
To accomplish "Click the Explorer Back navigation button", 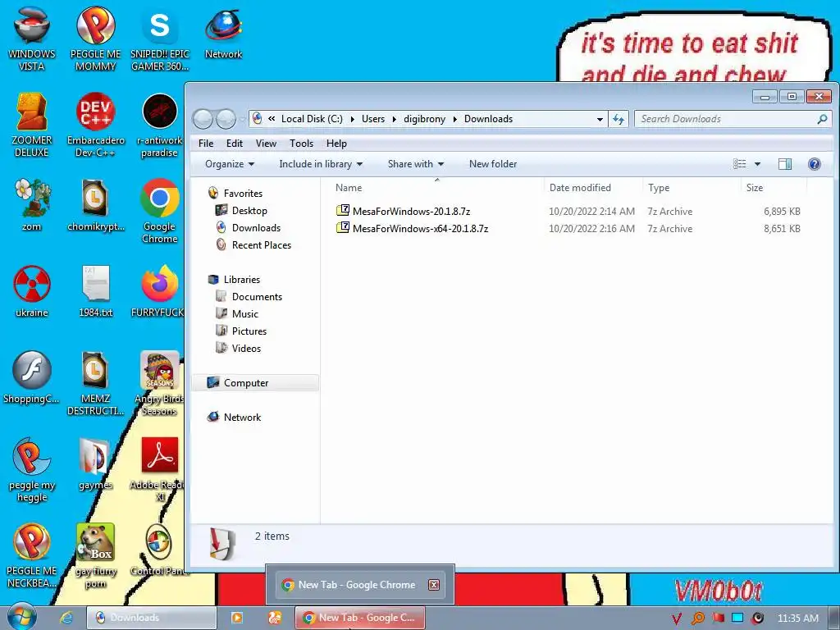I will [203, 119].
